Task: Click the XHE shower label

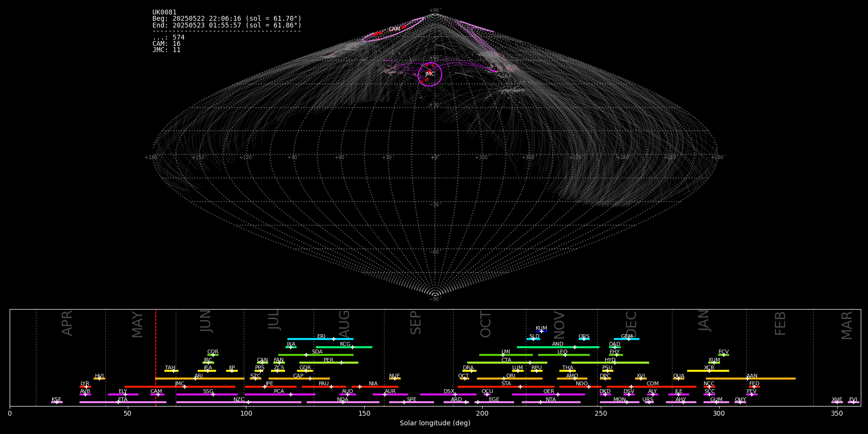Action: [x=837, y=400]
